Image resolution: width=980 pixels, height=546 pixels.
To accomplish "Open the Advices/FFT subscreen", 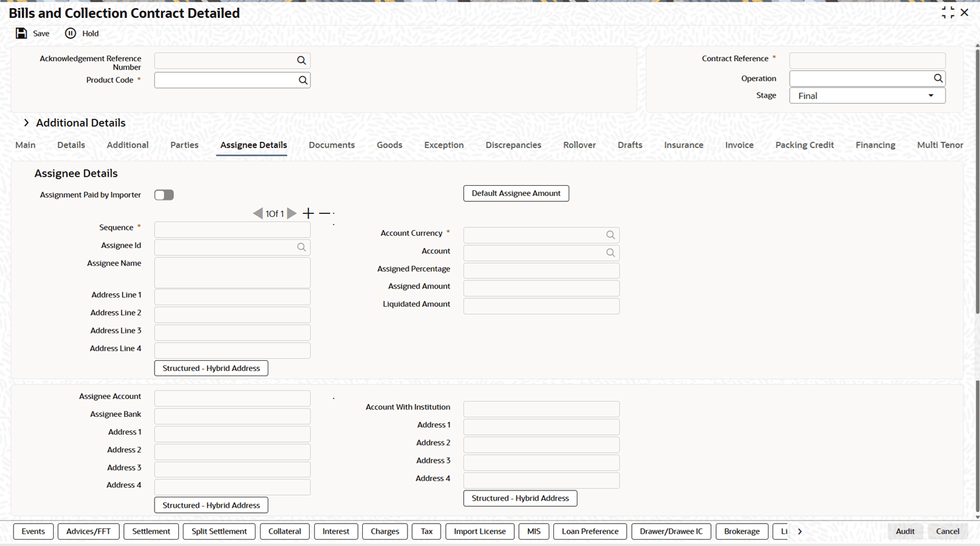I will tap(89, 531).
